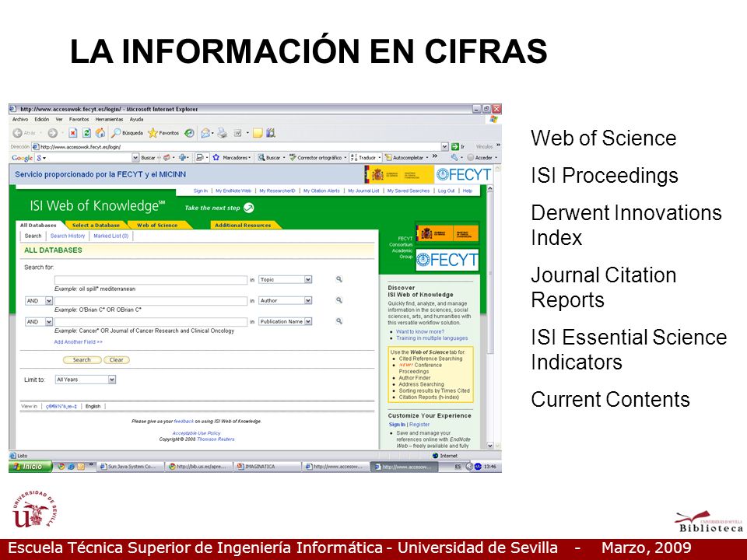Open the Topic field dropdown
The image size is (747, 560).
point(308,279)
